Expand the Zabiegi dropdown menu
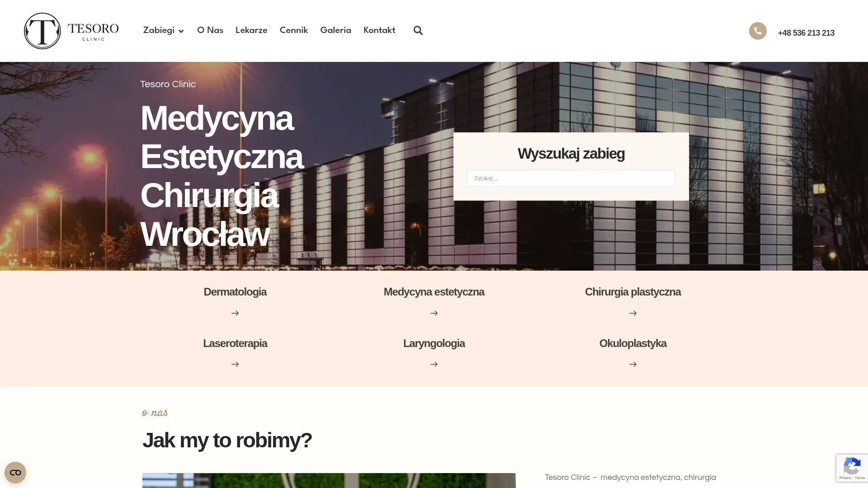The image size is (868, 488). click(x=163, y=30)
